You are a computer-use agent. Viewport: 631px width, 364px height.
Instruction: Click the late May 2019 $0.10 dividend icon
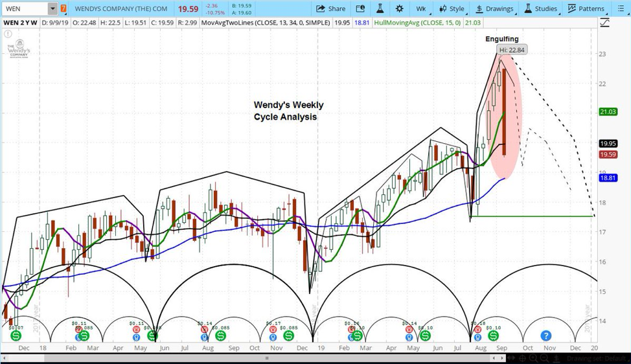point(425,336)
